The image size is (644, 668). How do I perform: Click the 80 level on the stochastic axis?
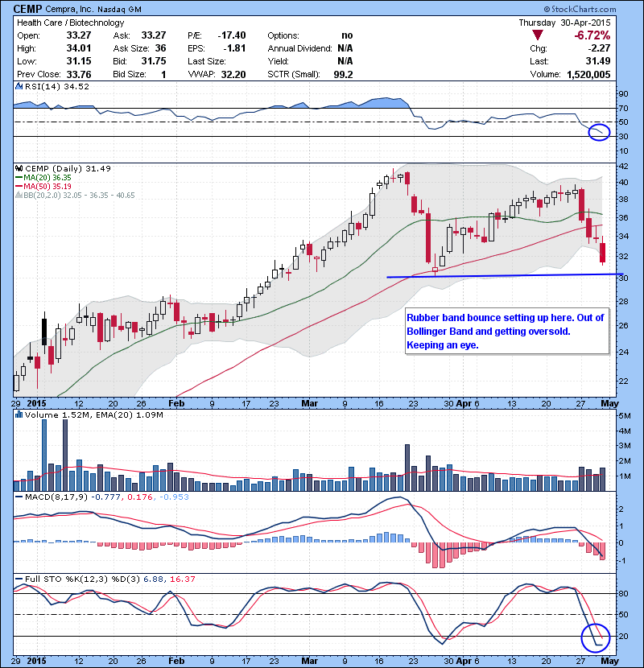coord(623,593)
